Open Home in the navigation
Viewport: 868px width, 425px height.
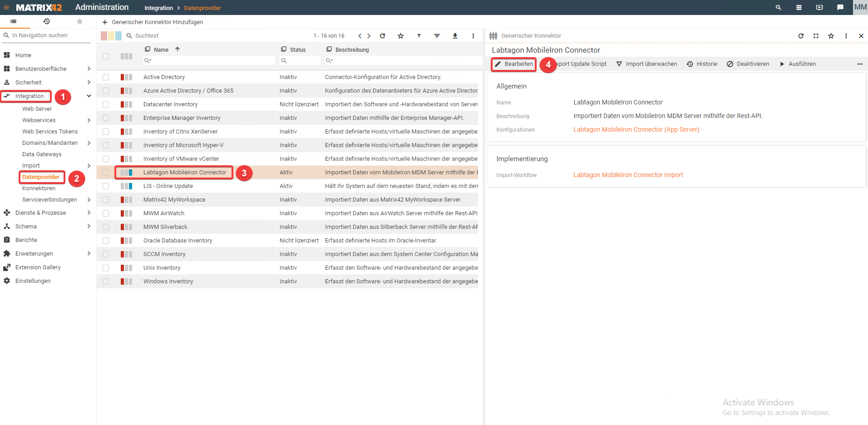point(23,55)
